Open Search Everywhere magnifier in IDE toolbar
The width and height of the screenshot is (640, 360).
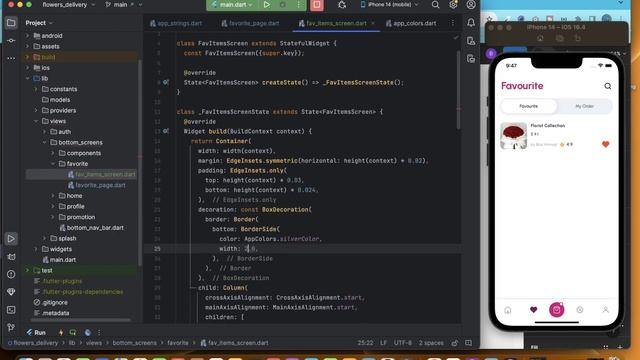click(x=436, y=5)
